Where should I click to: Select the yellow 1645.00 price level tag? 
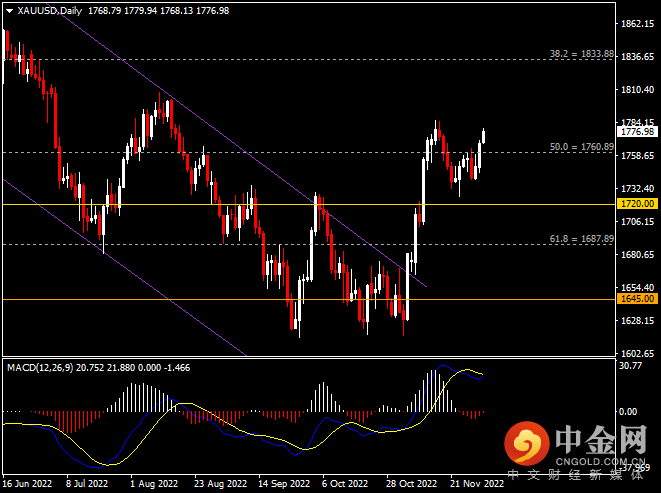(637, 298)
